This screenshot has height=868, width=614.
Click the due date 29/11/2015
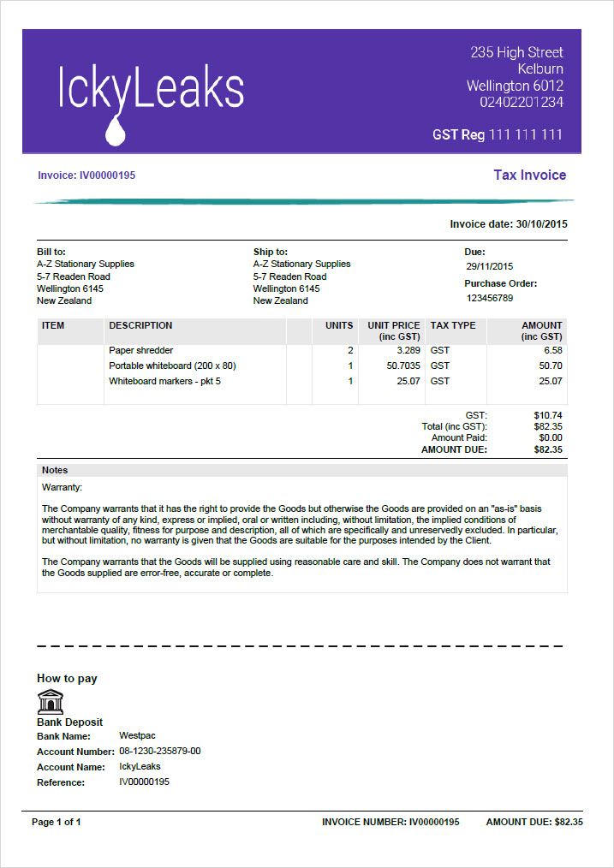coord(490,266)
